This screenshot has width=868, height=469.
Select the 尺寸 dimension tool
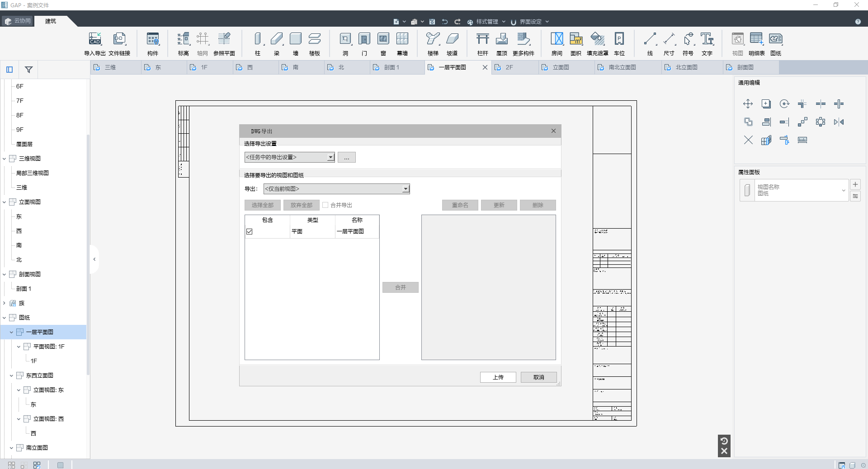click(669, 44)
